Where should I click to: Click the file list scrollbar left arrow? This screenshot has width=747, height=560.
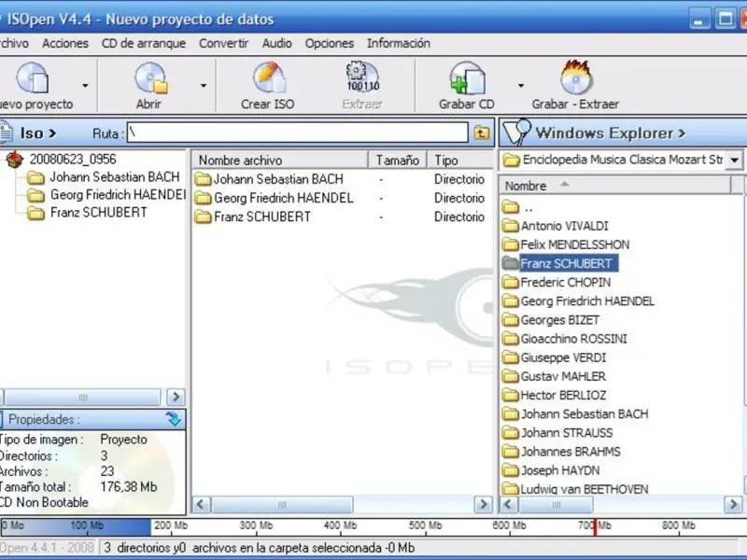tap(202, 504)
